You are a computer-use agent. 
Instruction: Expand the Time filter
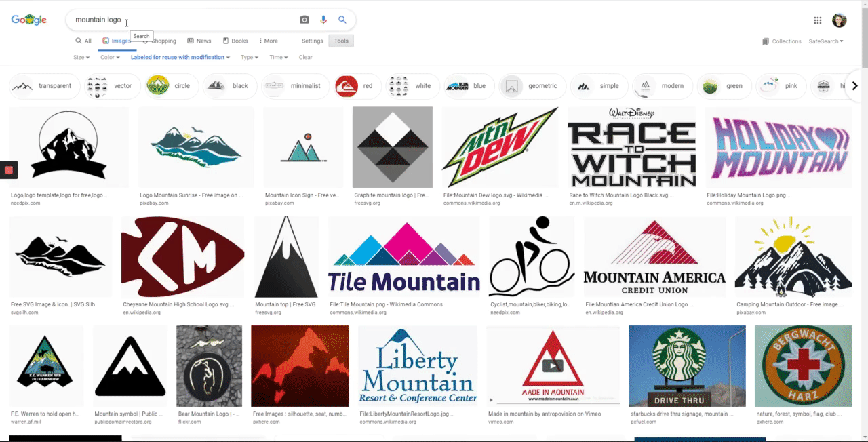279,57
